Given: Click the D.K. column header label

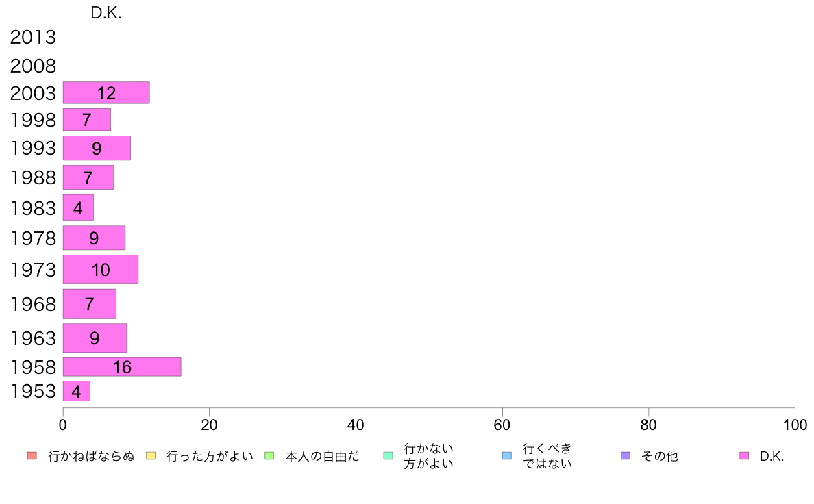Looking at the screenshot, I should tap(106, 13).
